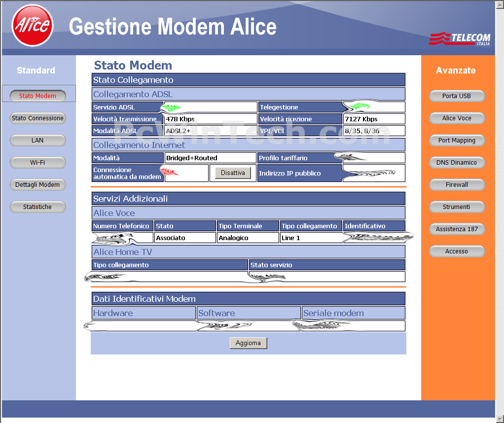Click the Avanzate sidebar heading
This screenshot has height=423, width=504.
[456, 70]
